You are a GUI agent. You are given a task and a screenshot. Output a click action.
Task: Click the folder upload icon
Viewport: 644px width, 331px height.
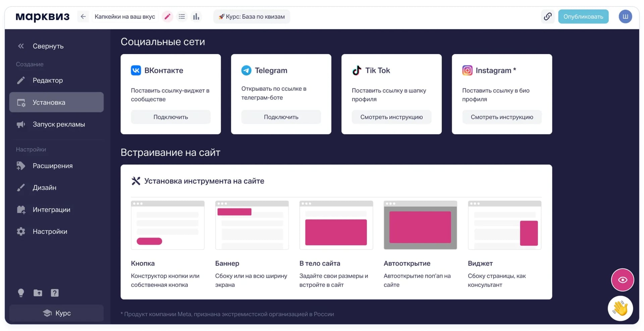38,293
